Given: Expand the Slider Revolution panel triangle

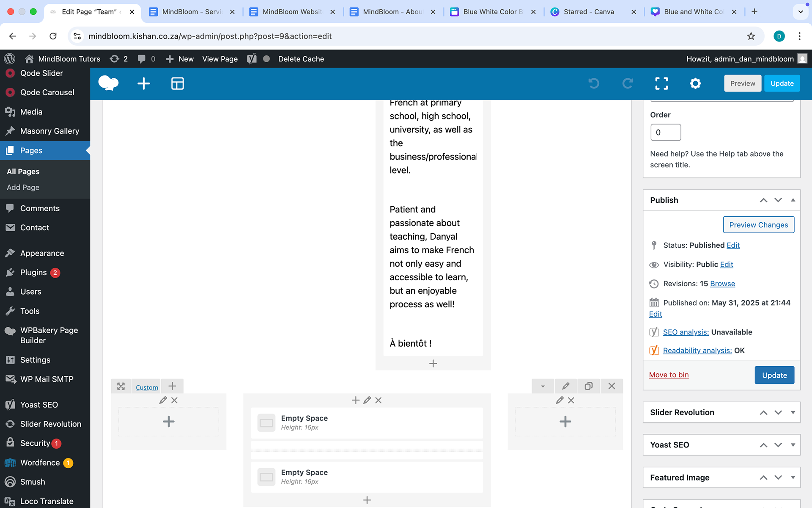Looking at the screenshot, I should [x=793, y=412].
